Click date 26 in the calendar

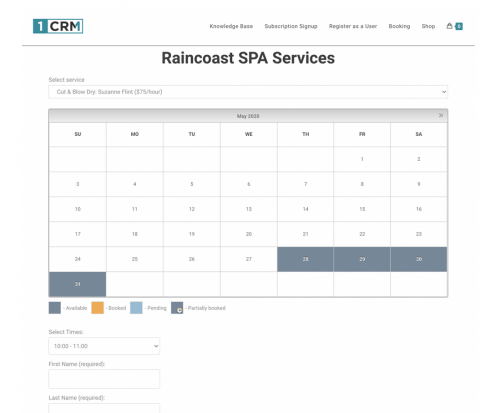[x=192, y=259]
